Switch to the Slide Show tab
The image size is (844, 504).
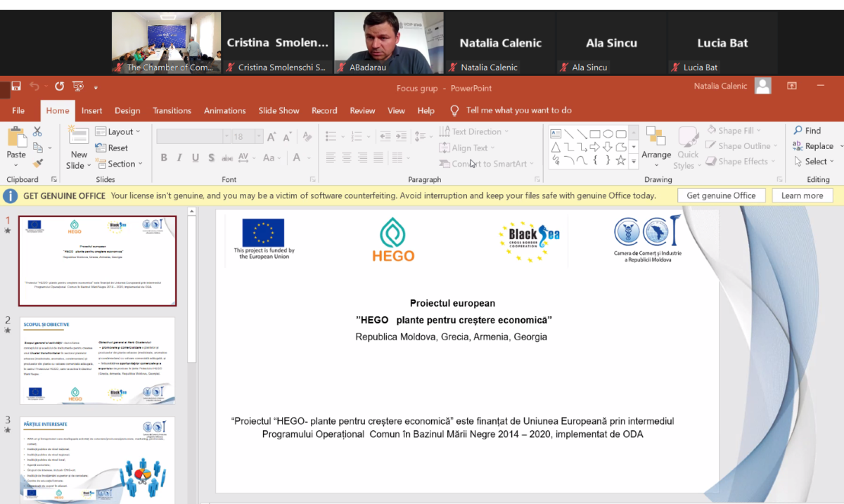(x=279, y=110)
